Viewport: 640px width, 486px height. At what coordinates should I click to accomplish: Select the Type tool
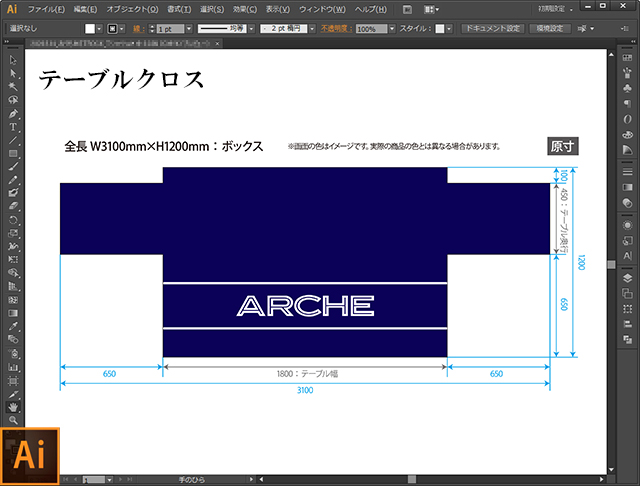[x=13, y=127]
